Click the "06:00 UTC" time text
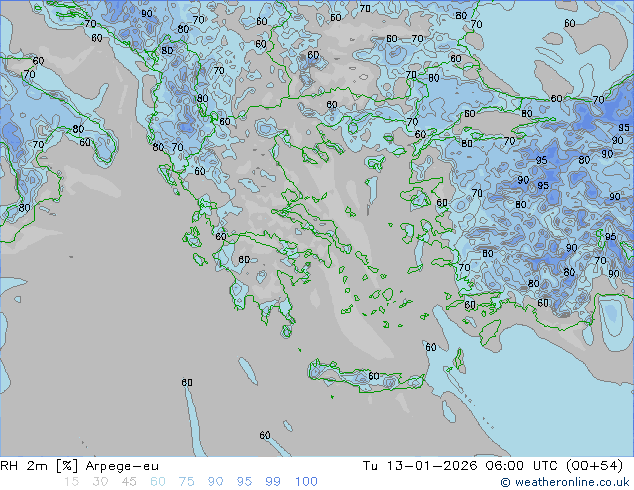 click(x=521, y=466)
